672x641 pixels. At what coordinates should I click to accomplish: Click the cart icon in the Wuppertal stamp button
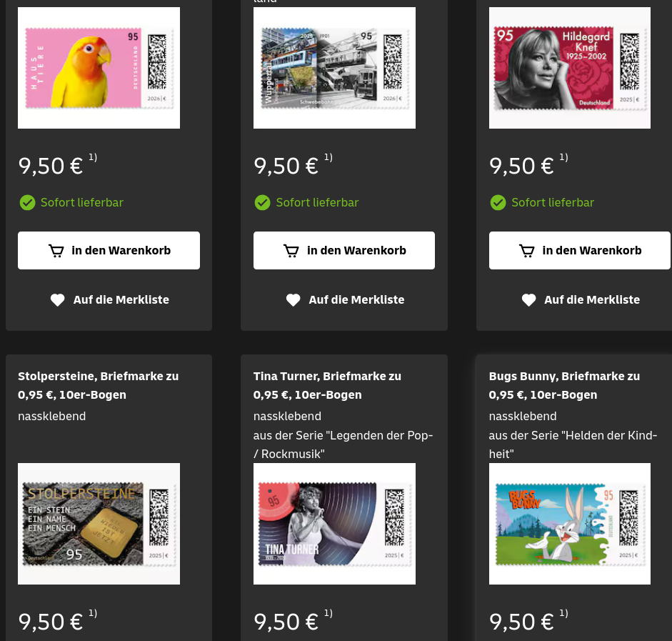pyautogui.click(x=291, y=250)
